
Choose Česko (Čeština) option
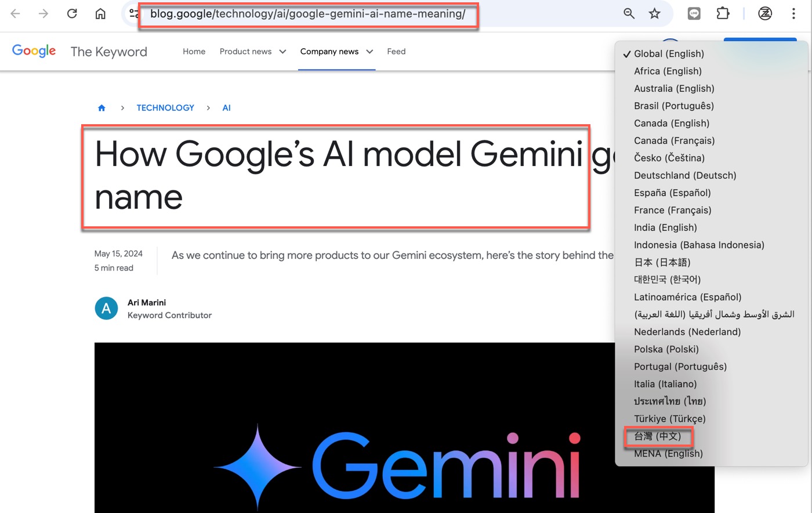(711, 158)
